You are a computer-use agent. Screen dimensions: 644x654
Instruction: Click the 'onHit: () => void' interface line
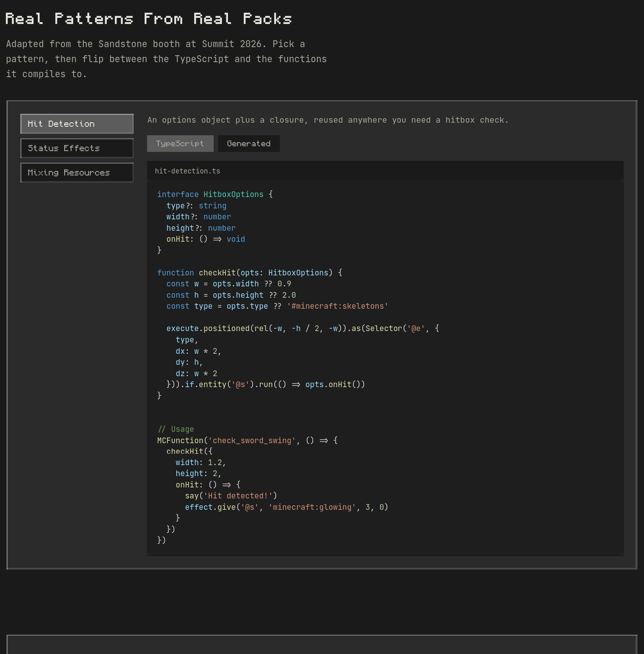click(x=206, y=239)
